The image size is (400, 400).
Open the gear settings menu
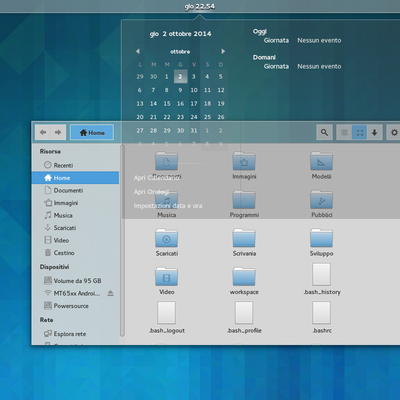tap(394, 132)
